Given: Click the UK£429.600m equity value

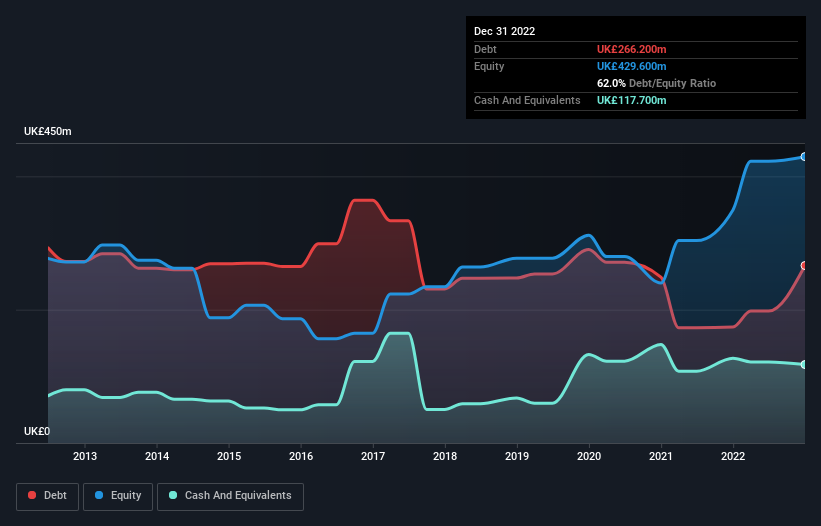Looking at the screenshot, I should 631,66.
